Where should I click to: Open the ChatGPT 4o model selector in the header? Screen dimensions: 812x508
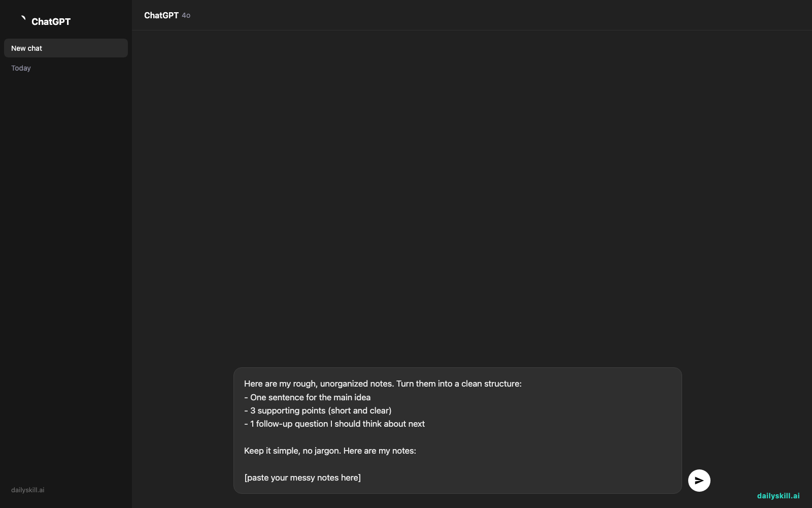(x=167, y=15)
